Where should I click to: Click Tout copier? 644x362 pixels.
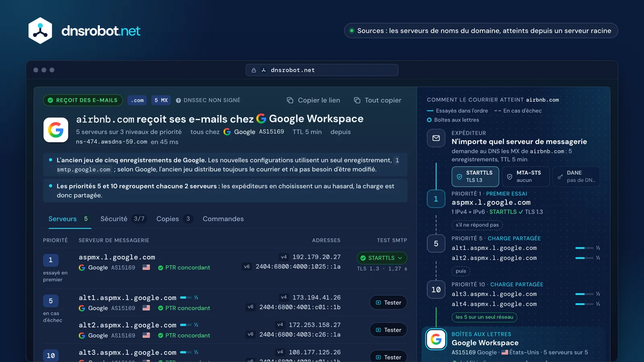pyautogui.click(x=378, y=100)
